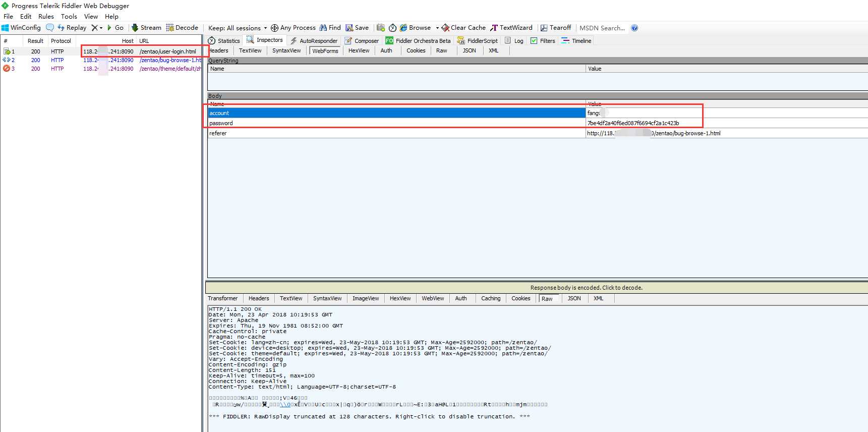Click the camera screenshot icon
Screen dimensions: 868x432
click(381, 28)
